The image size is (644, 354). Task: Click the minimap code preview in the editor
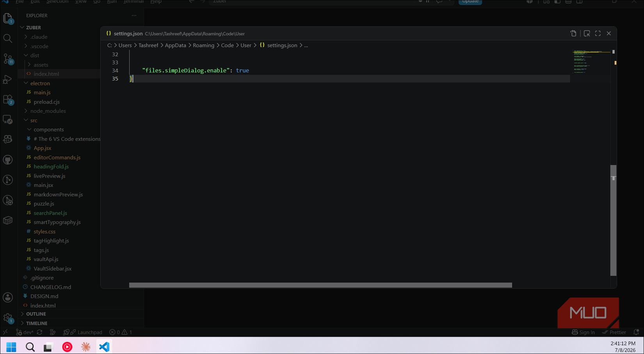point(591,62)
